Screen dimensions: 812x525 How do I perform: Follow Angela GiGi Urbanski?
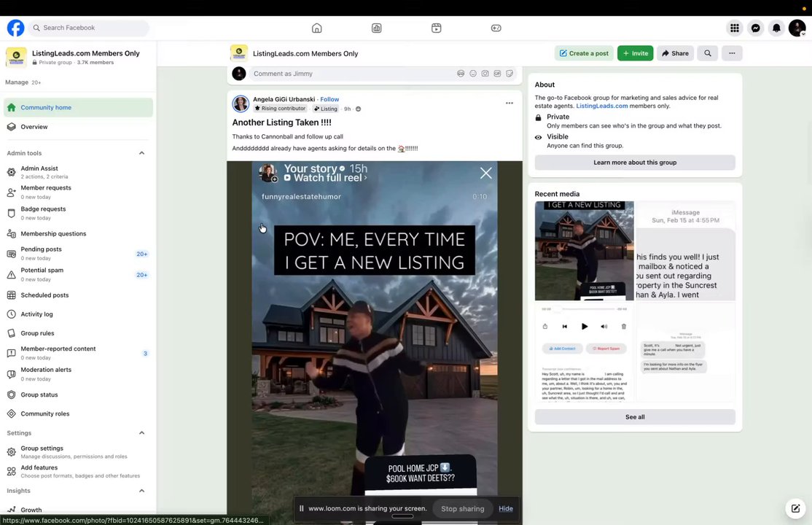point(329,99)
